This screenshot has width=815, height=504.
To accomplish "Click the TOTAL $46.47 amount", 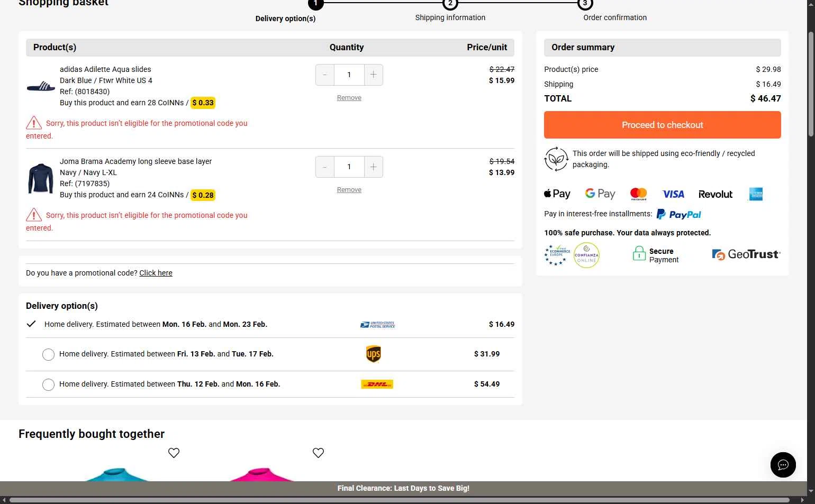I will tap(765, 98).
